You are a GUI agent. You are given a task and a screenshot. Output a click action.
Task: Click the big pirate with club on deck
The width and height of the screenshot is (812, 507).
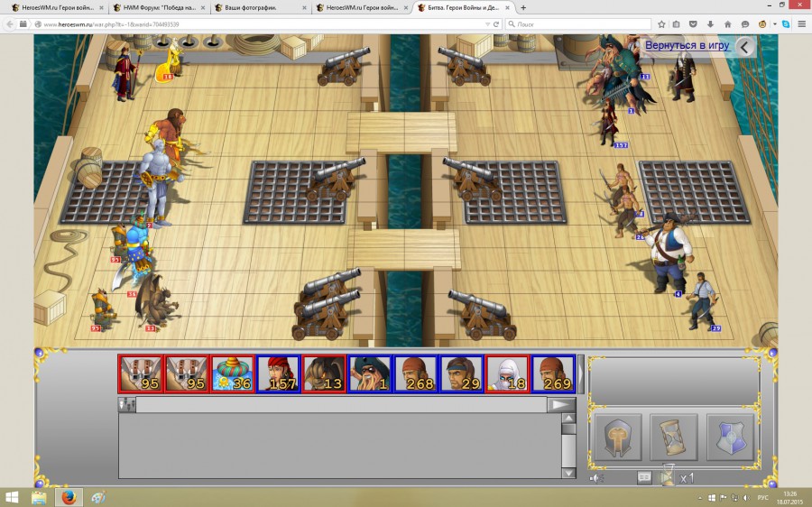[x=669, y=253]
